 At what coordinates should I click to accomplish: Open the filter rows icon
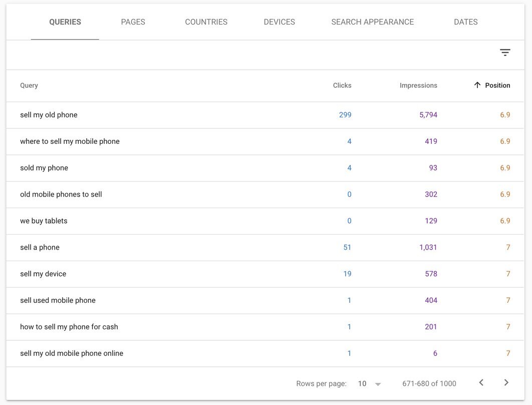pyautogui.click(x=505, y=53)
